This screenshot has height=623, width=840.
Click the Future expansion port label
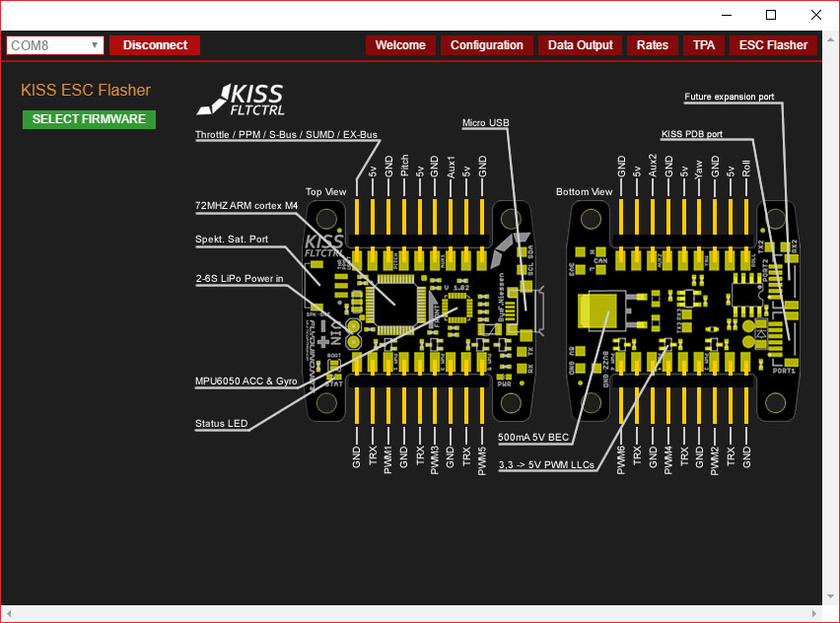tap(729, 97)
